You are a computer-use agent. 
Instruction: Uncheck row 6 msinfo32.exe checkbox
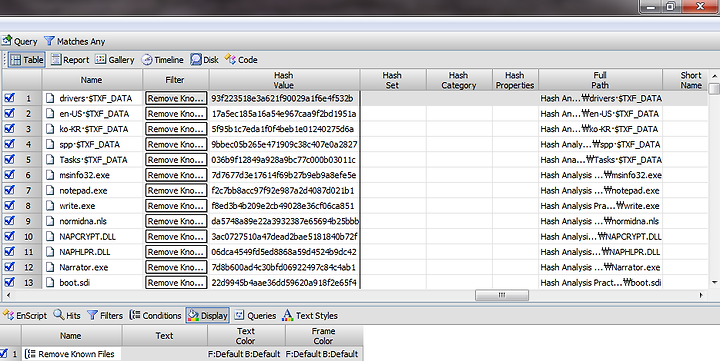pos(9,175)
